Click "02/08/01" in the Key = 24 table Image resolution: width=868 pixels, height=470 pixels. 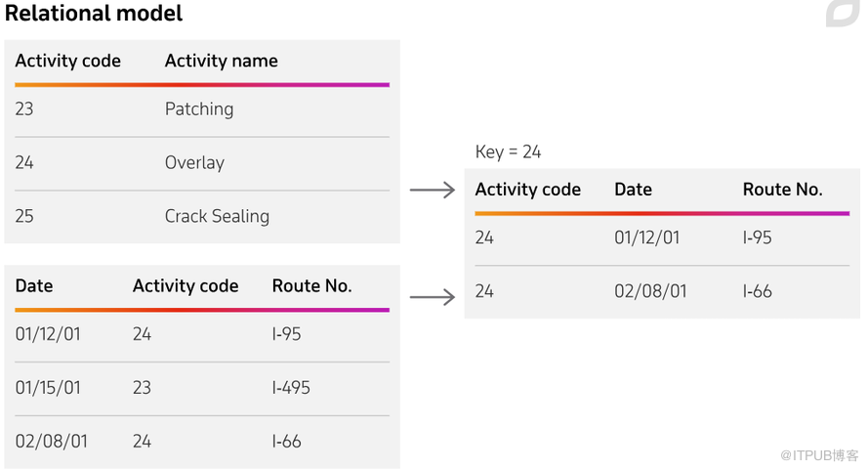646,291
